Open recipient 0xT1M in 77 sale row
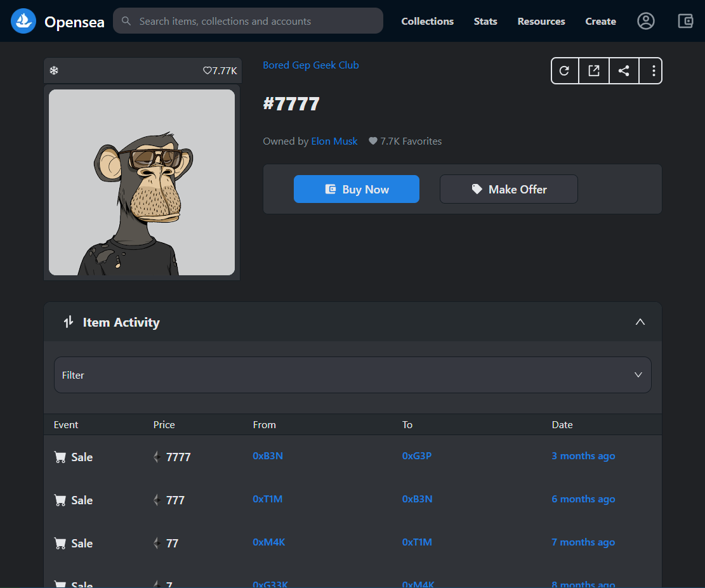705x588 pixels. 417,542
